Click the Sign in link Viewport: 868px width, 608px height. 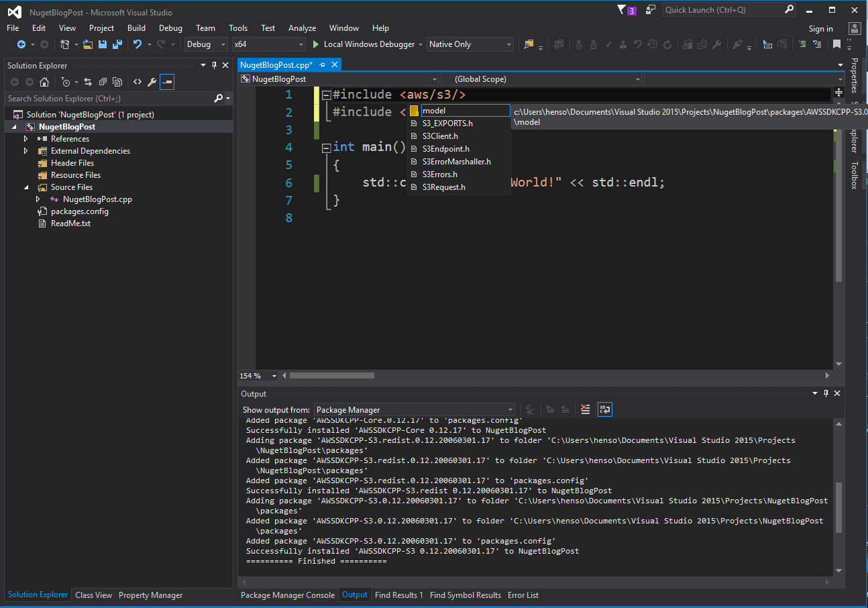[x=820, y=29]
